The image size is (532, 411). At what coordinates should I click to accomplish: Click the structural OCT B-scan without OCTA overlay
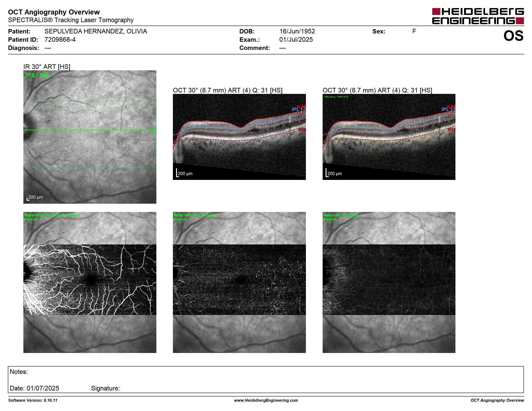239,137
